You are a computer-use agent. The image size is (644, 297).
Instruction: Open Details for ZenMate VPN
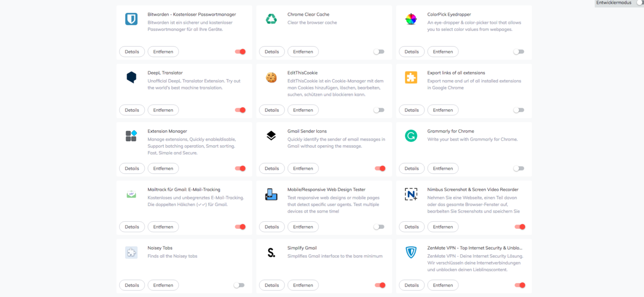click(x=412, y=285)
